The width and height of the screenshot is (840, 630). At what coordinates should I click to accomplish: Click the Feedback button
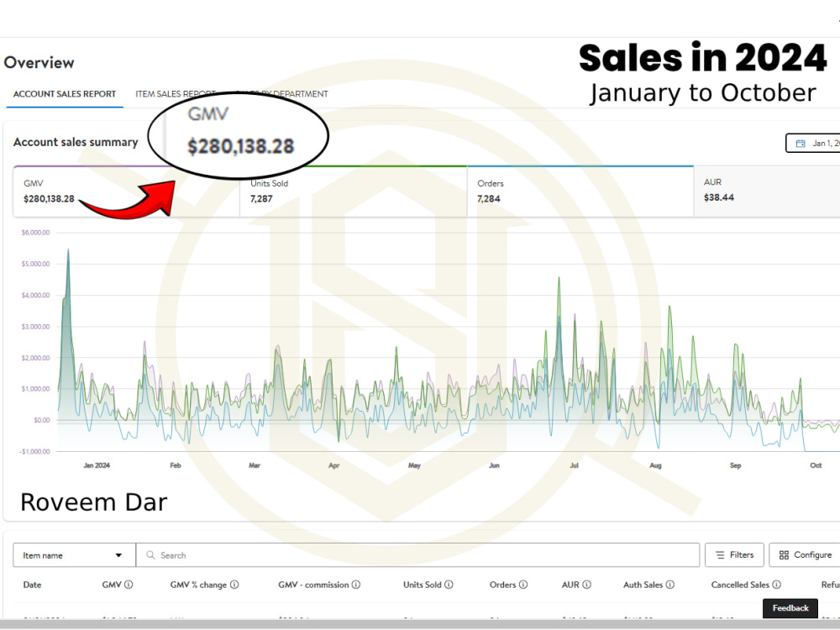[790, 608]
